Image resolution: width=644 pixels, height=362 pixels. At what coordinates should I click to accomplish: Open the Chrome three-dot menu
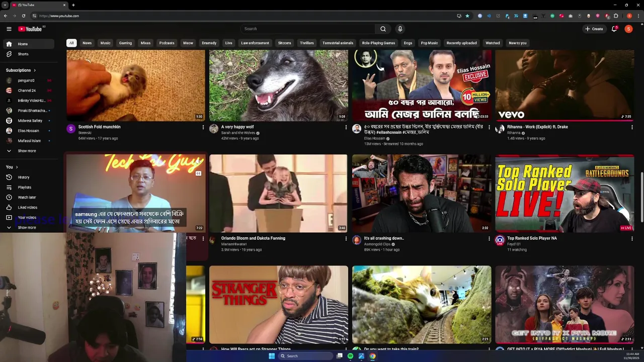639,16
